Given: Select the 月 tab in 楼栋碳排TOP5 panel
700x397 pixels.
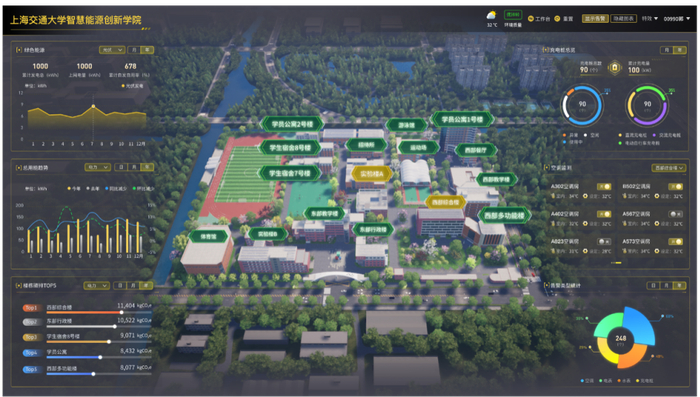Looking at the screenshot, I should point(133,285).
